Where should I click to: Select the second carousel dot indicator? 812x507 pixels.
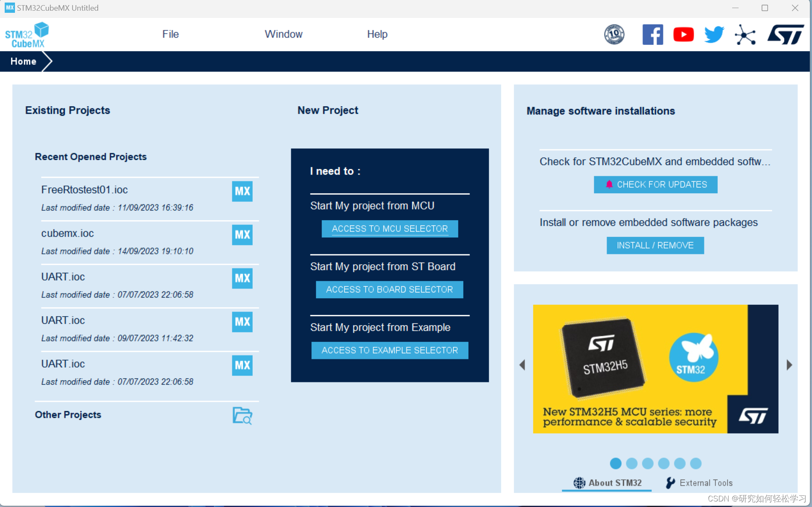[x=631, y=463]
